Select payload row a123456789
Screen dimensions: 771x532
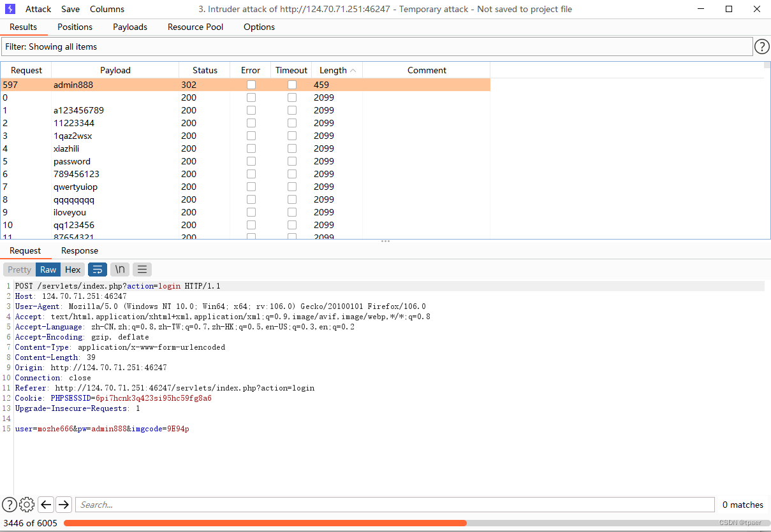click(246, 110)
